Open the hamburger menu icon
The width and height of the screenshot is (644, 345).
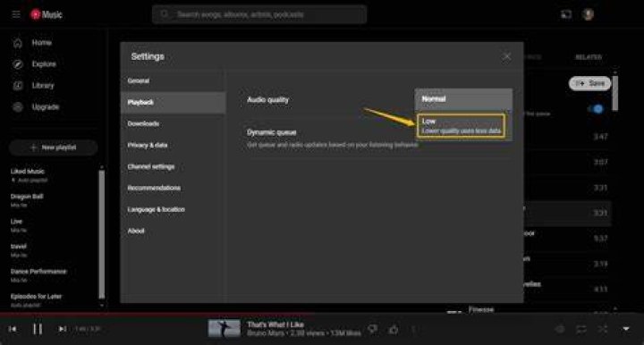pyautogui.click(x=16, y=15)
